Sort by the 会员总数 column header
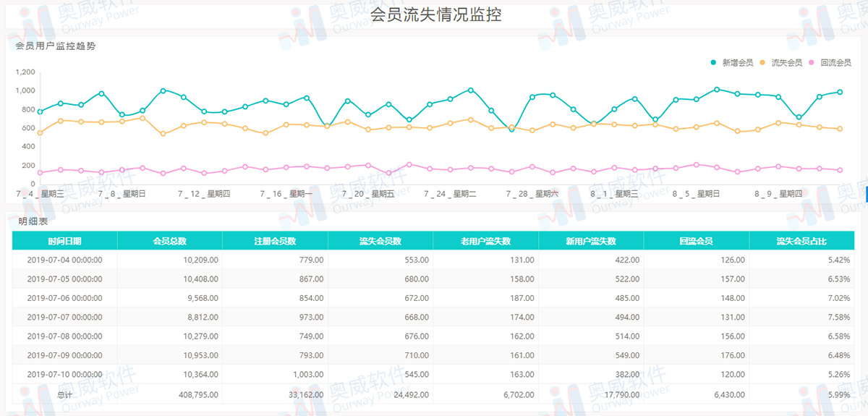The width and height of the screenshot is (868, 416). click(170, 241)
